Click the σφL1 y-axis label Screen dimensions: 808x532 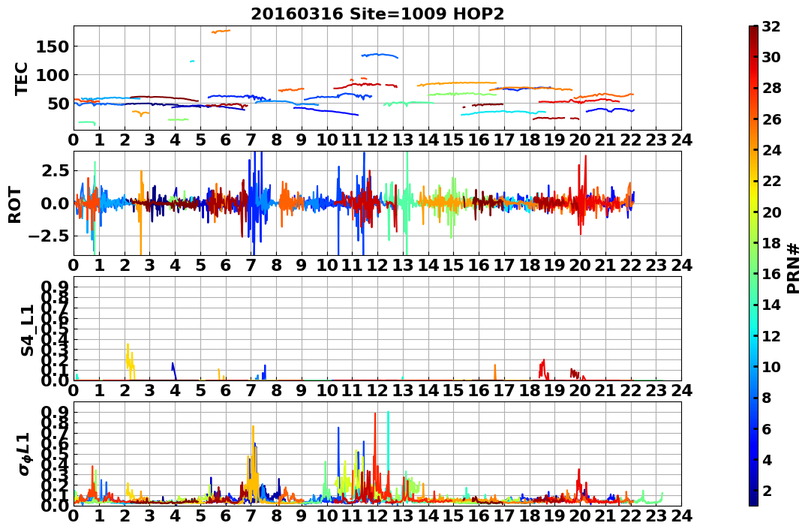pyautogui.click(x=24, y=454)
